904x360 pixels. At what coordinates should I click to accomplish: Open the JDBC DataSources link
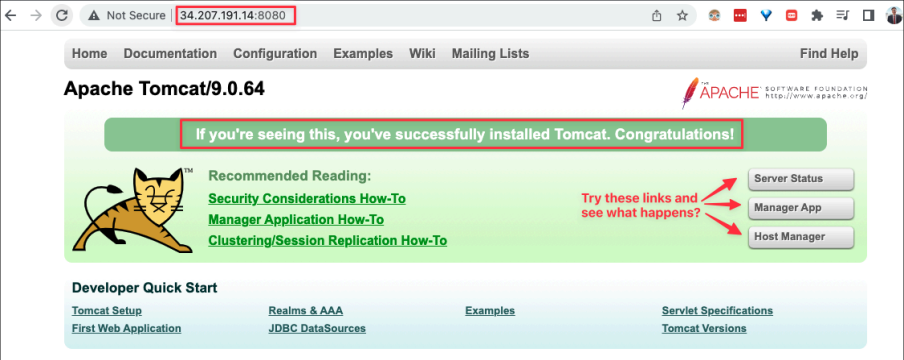tap(317, 328)
